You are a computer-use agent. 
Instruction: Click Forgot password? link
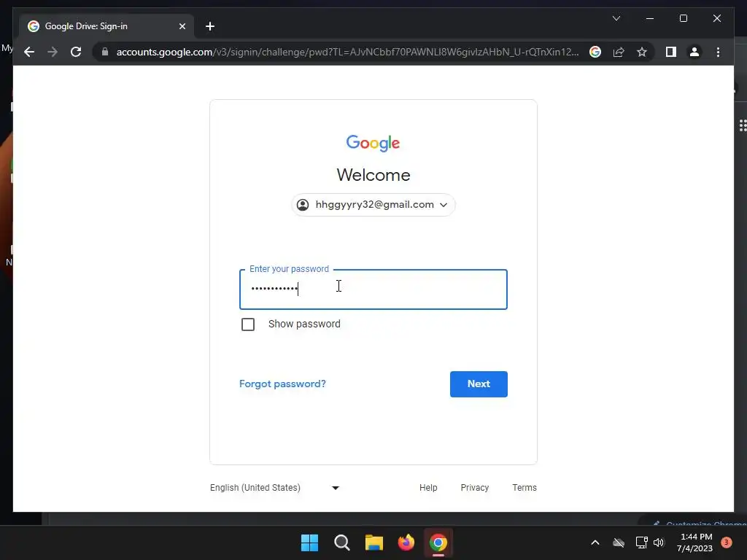(x=282, y=384)
